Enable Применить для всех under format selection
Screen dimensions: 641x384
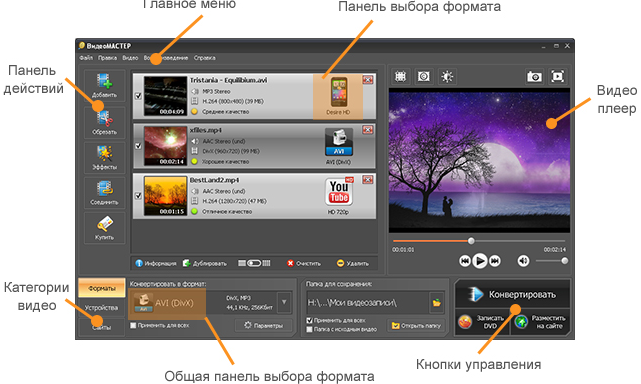pos(133,326)
